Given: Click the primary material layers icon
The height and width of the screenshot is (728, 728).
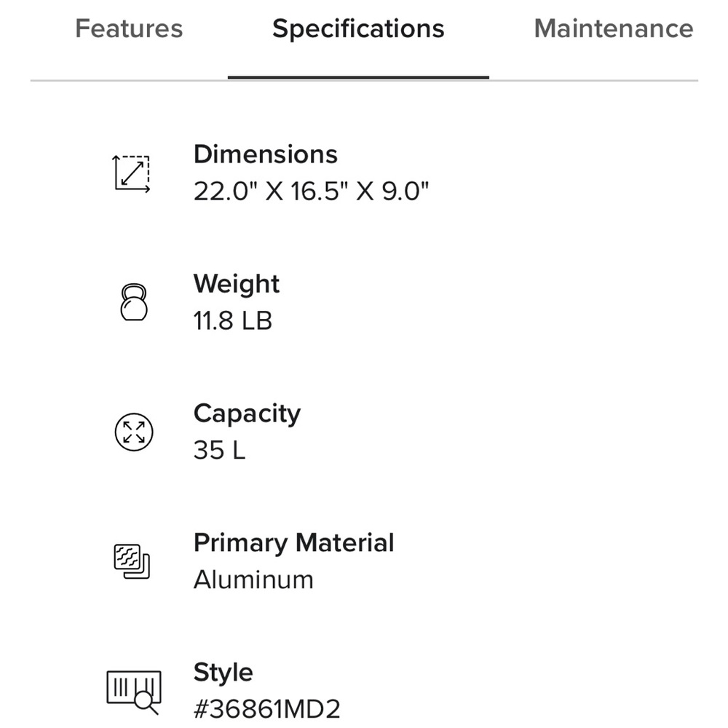Looking at the screenshot, I should (132, 561).
